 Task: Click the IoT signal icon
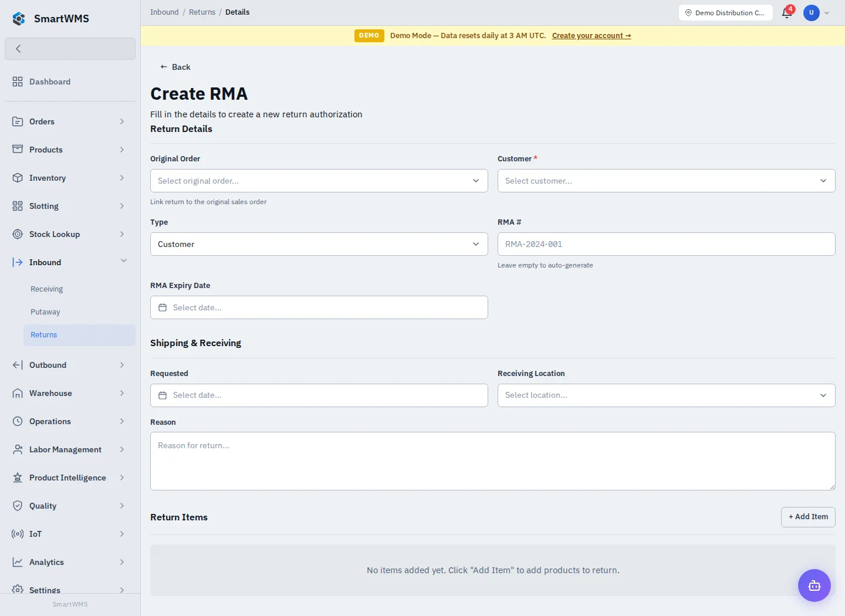pos(18,534)
